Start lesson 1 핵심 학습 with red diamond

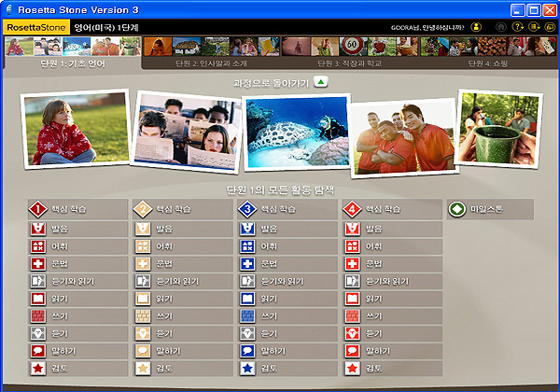tap(77, 209)
